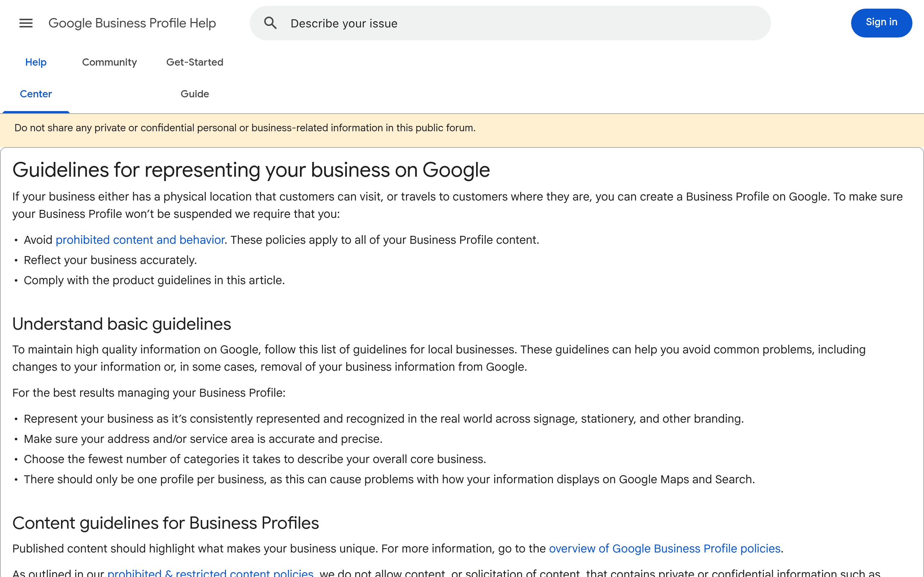The image size is (924, 577).
Task: Click the Google Business Profile Help logo
Action: coord(132,23)
